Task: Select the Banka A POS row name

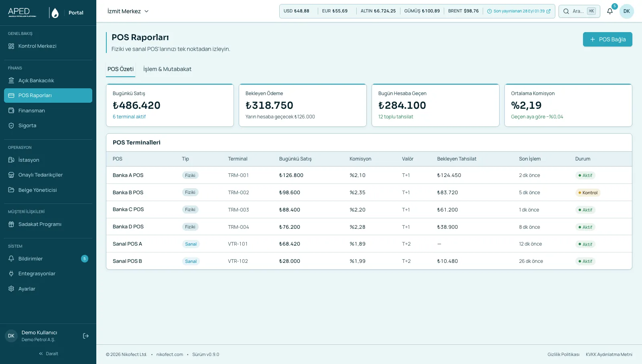Action: click(x=128, y=175)
